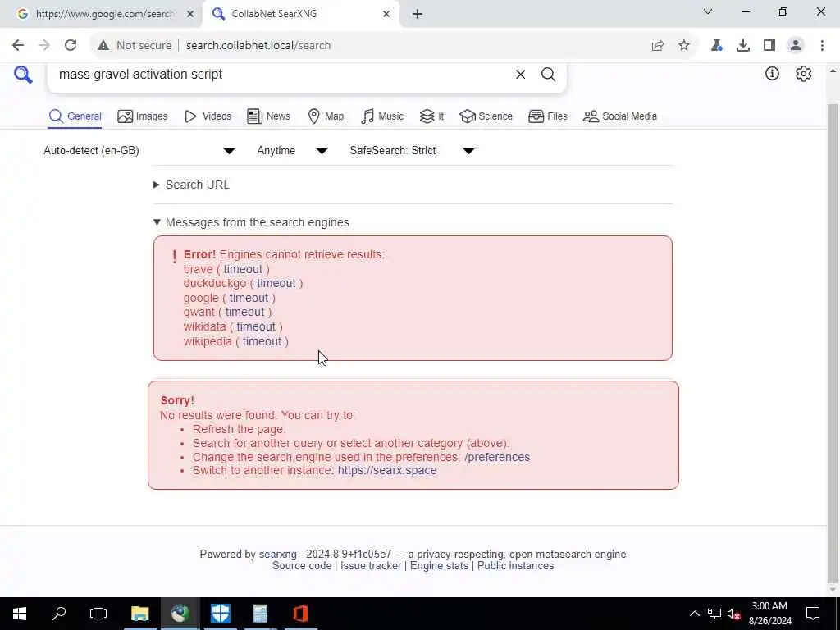
Task: Select the Social Media category
Action: [620, 116]
